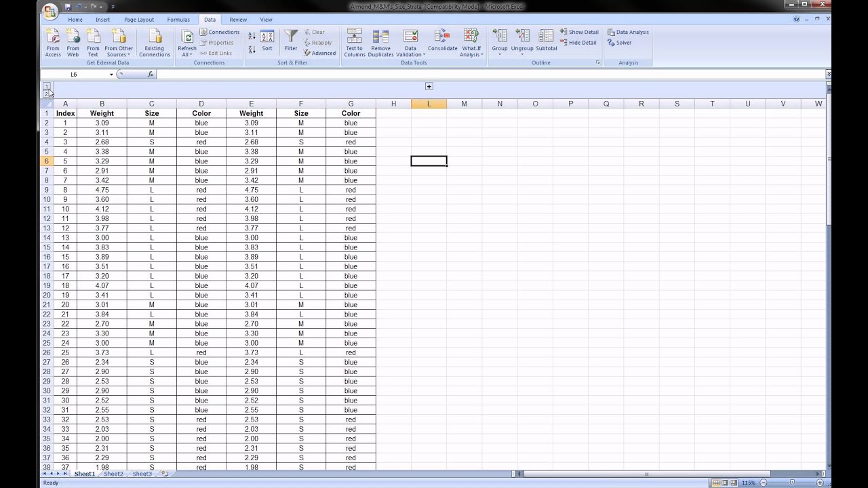Switch to Review ribbon tab

click(238, 20)
